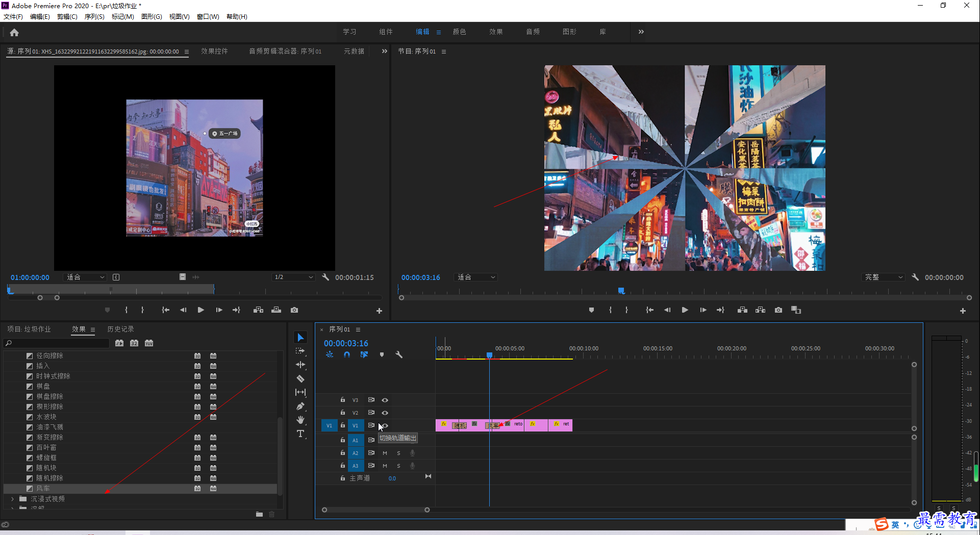This screenshot has height=535, width=980.
Task: Select the Track Select Forward tool
Action: click(300, 351)
